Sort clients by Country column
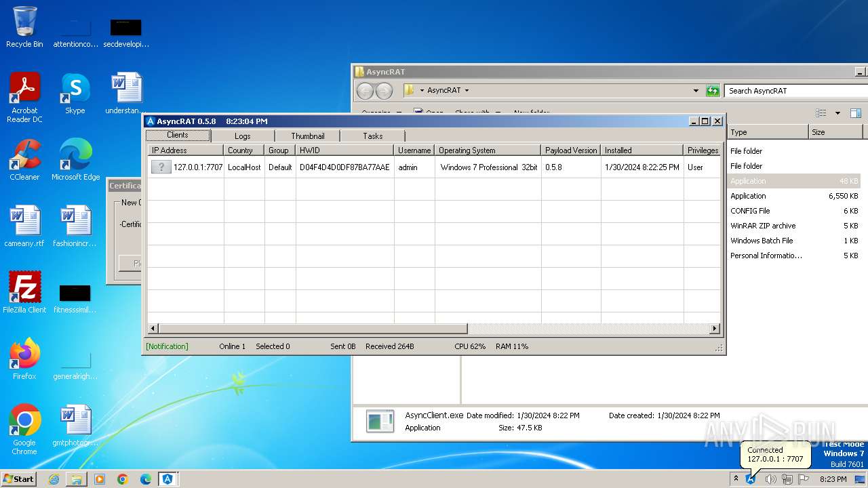This screenshot has height=488, width=868. [x=244, y=150]
